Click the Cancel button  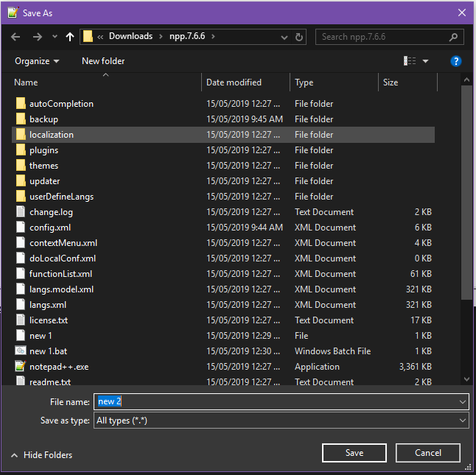(x=427, y=453)
